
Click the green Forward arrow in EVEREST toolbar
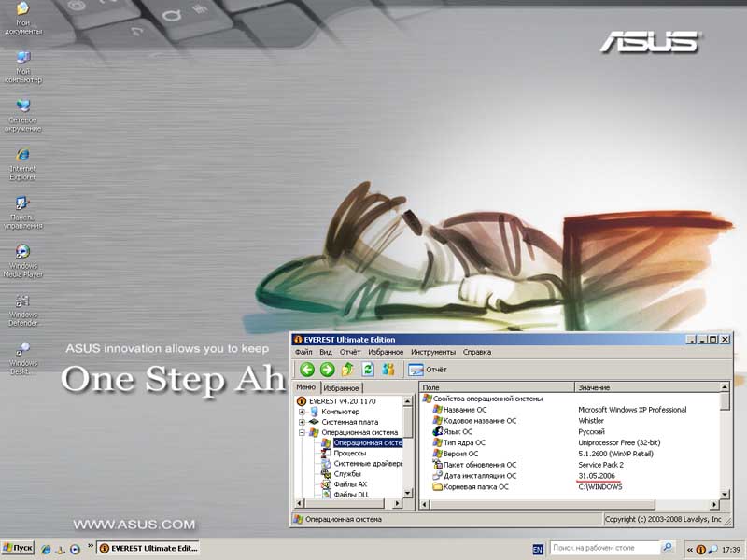point(327,370)
